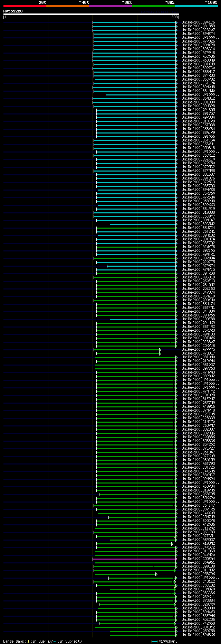Select label UniRef100_B6U724
Image resolution: width=221 pixels, height=644 pixels.
click(198, 228)
